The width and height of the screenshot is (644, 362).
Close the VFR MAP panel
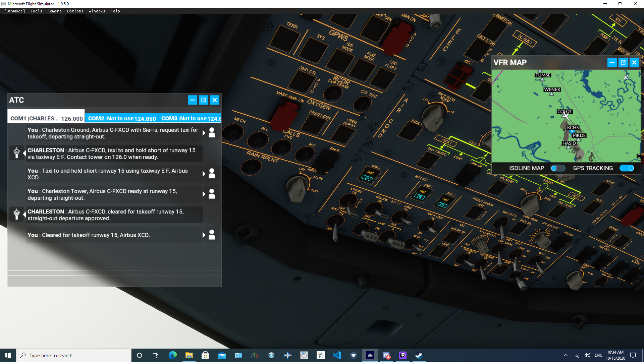point(634,62)
